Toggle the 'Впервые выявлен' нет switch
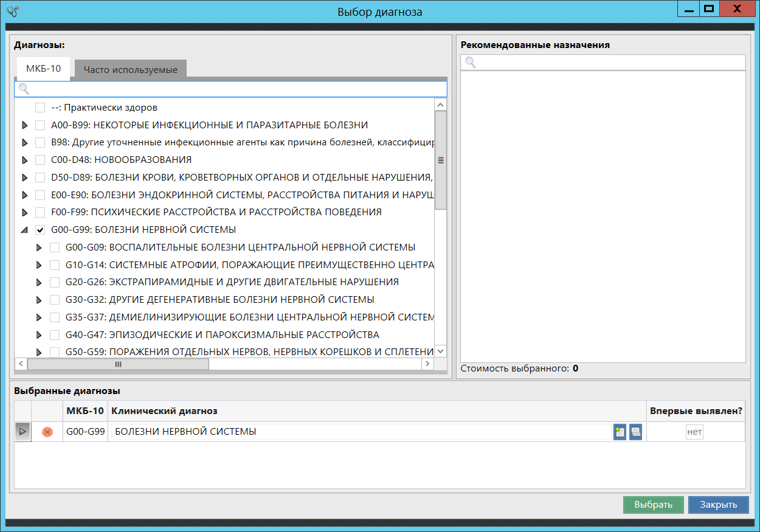Image resolution: width=760 pixels, height=532 pixels. 694,432
